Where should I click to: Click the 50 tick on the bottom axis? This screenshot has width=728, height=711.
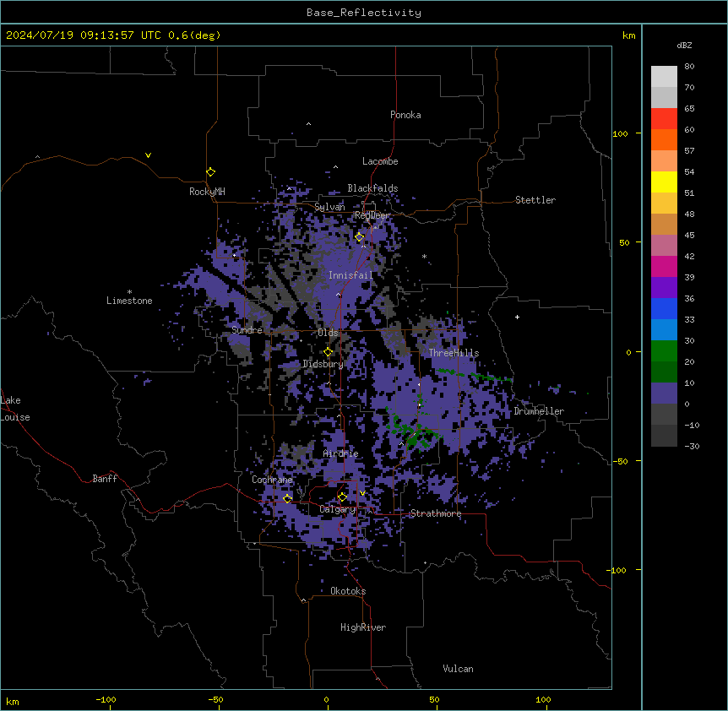pyautogui.click(x=434, y=699)
